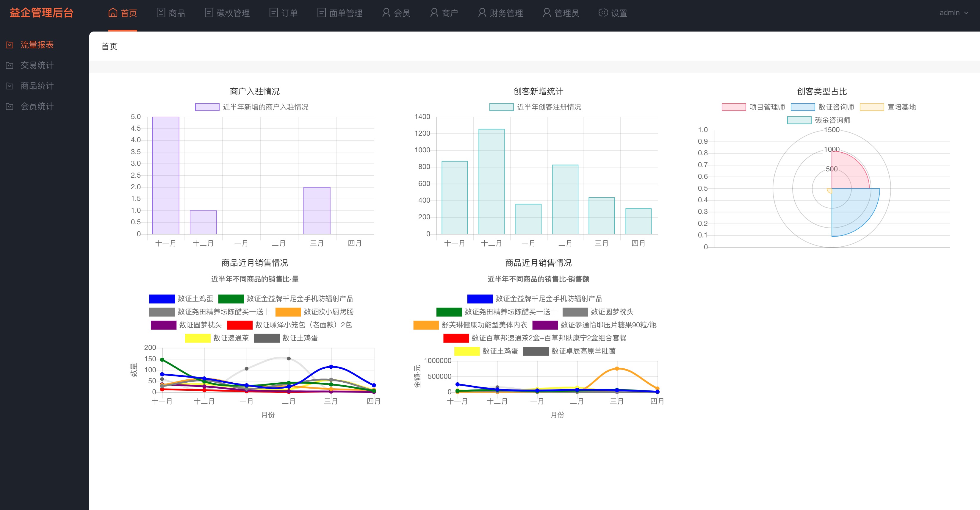Click the 商户 person icon
The height and width of the screenshot is (510, 980).
tap(434, 12)
